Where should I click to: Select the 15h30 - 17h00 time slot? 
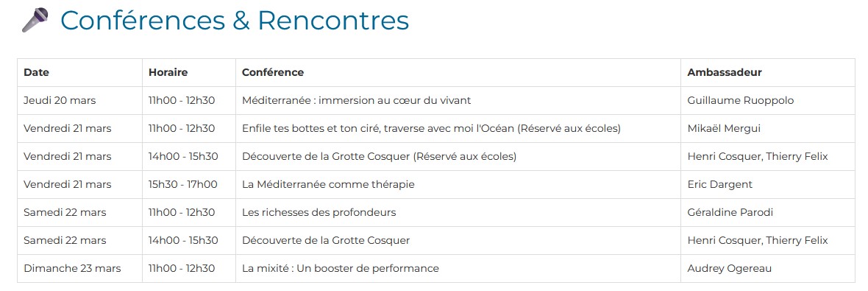182,184
